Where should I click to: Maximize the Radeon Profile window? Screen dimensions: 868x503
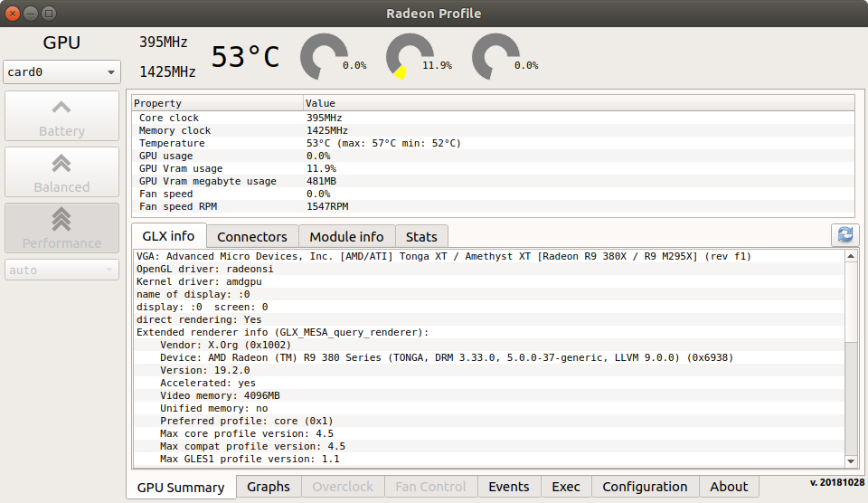(49, 14)
